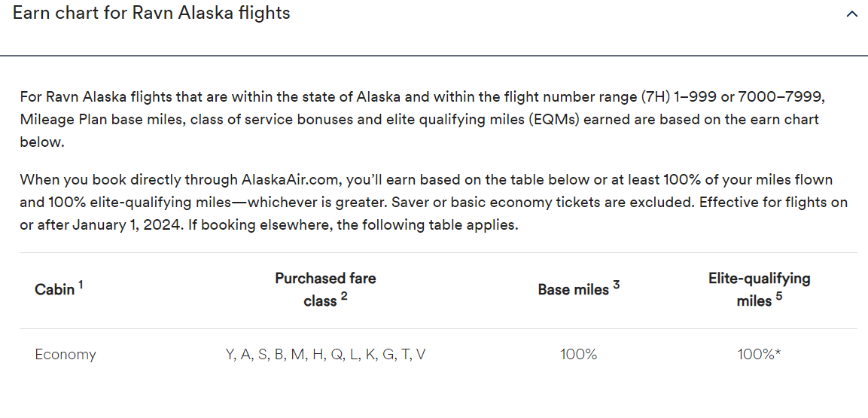Open footnote 5 beside Elite-qualifying miles
Screen dimensions: 868x418
779,295
